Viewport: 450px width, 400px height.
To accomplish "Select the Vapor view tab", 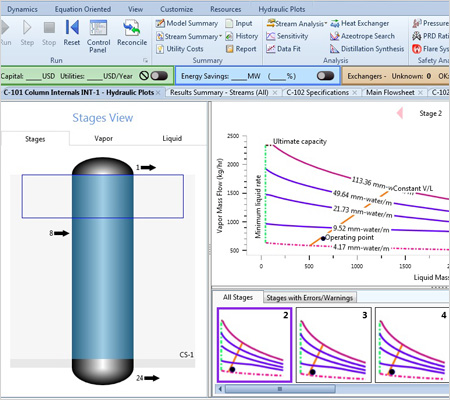I will pyautogui.click(x=103, y=138).
